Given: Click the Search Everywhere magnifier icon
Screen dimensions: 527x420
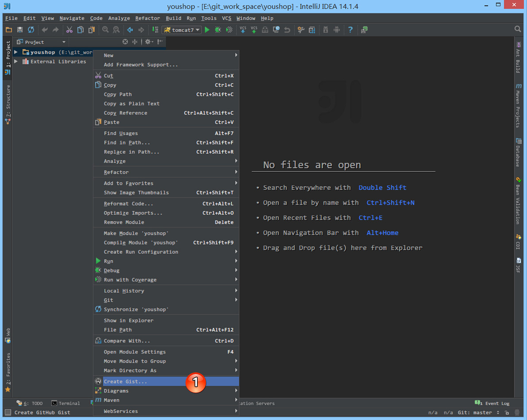Looking at the screenshot, I should click(518, 29).
